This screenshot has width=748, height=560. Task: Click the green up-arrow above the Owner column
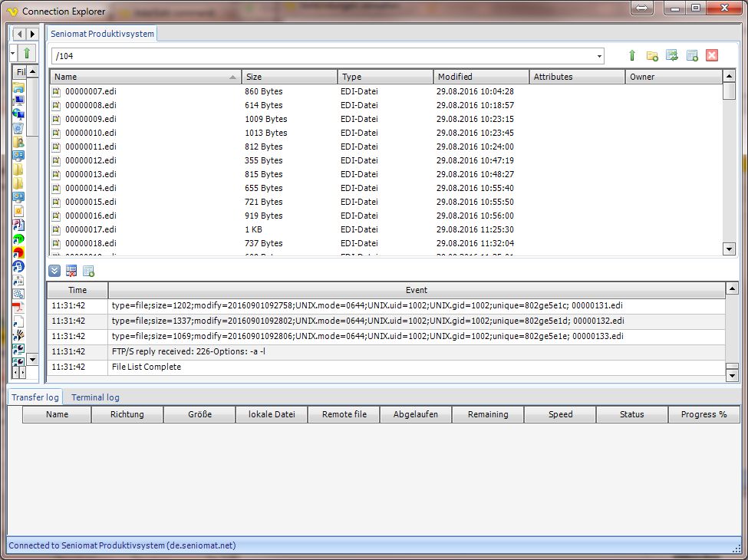tap(632, 56)
